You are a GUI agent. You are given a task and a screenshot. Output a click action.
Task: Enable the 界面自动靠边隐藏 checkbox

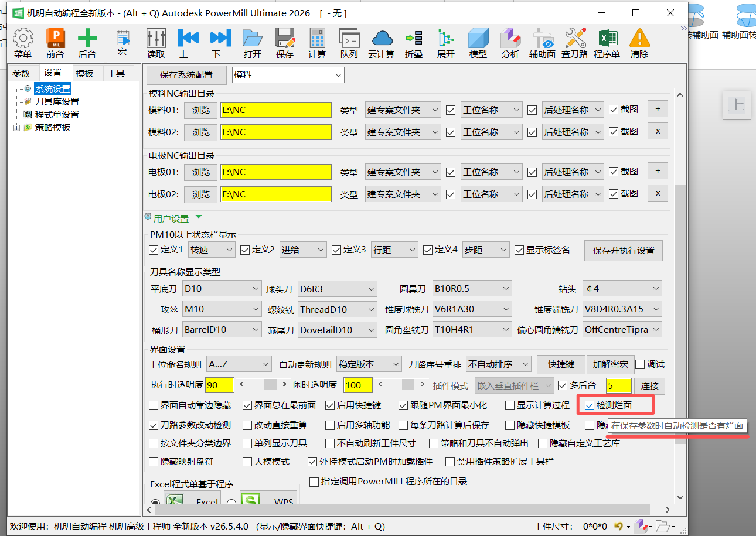pyautogui.click(x=154, y=405)
